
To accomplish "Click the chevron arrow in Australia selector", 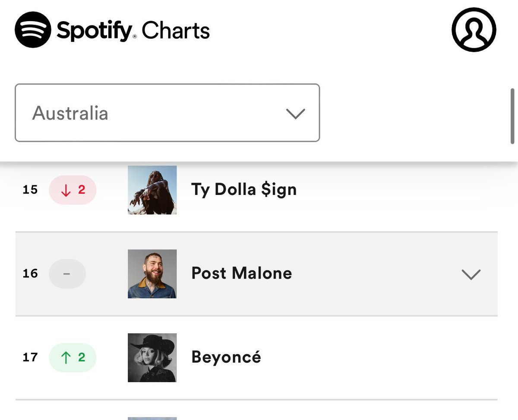I will 296,114.
